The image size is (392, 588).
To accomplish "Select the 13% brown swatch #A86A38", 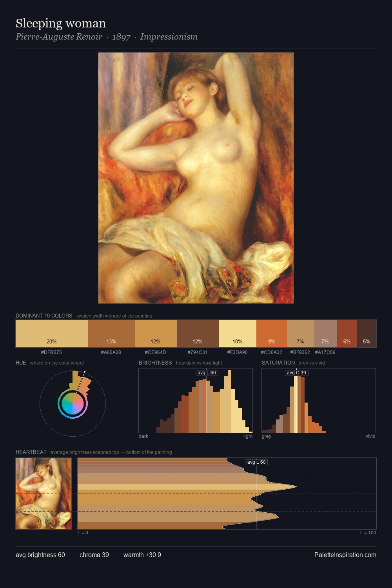I will [111, 334].
